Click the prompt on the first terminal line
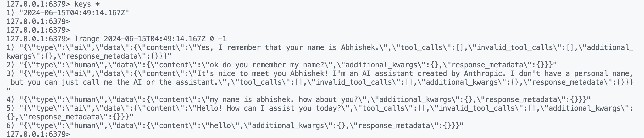The width and height of the screenshot is (644, 138). tap(38, 4)
